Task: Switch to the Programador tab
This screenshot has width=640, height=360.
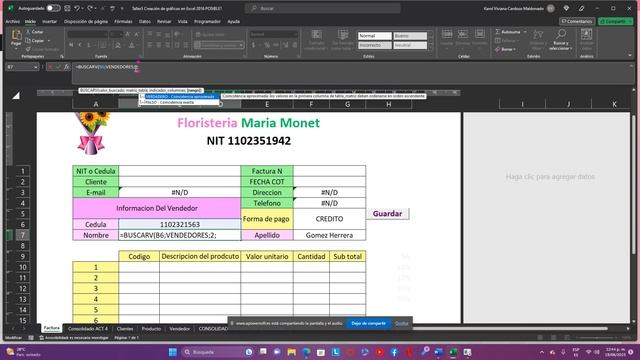Action: pos(207,22)
